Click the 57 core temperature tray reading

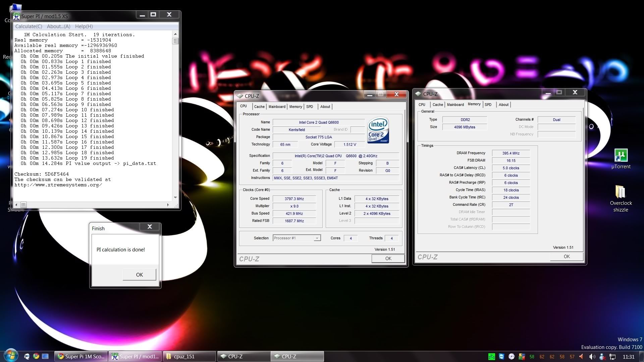[572, 357]
